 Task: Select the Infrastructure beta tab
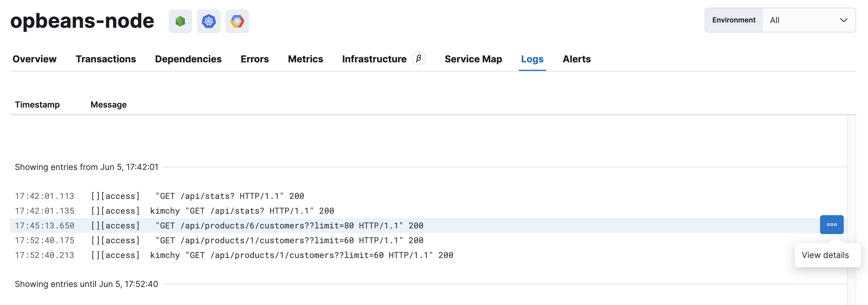[x=374, y=59]
